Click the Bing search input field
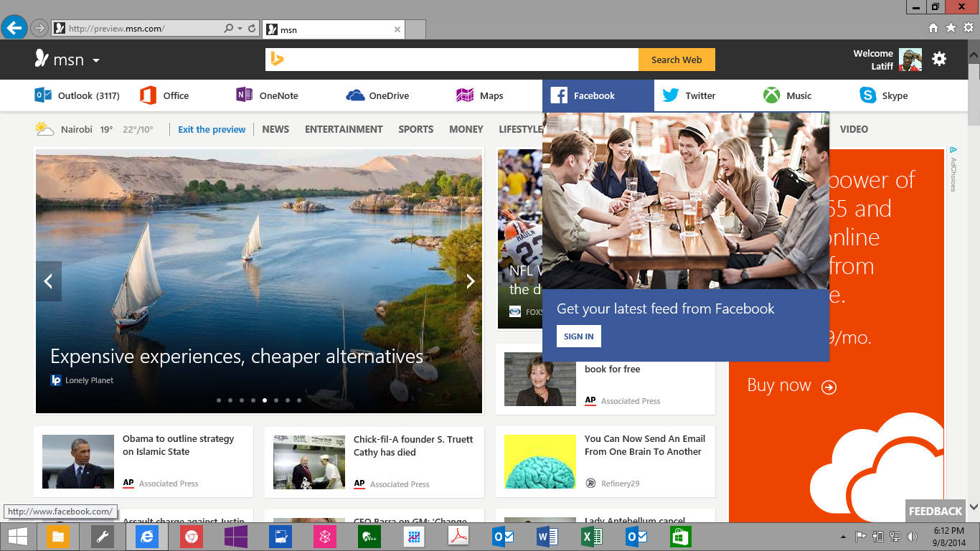 pos(452,60)
